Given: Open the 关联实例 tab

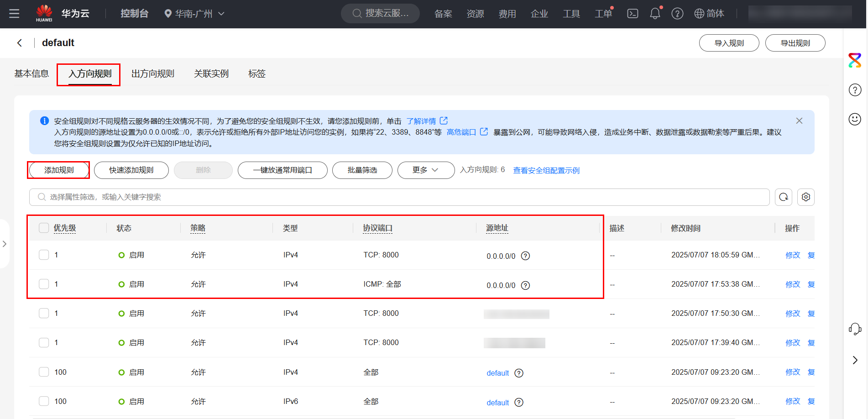Looking at the screenshot, I should click(211, 74).
